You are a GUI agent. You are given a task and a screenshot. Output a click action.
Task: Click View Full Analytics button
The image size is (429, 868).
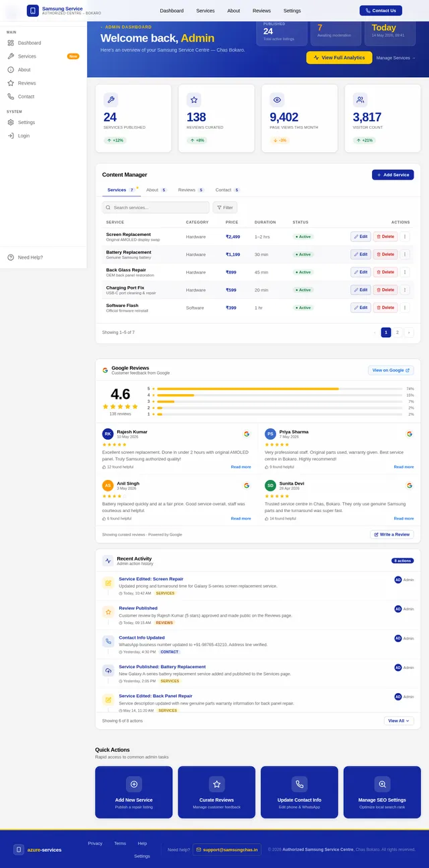339,58
